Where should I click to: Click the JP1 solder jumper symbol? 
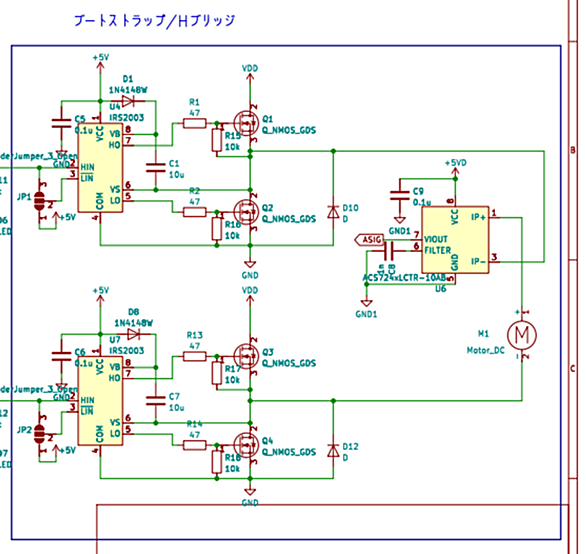click(39, 201)
